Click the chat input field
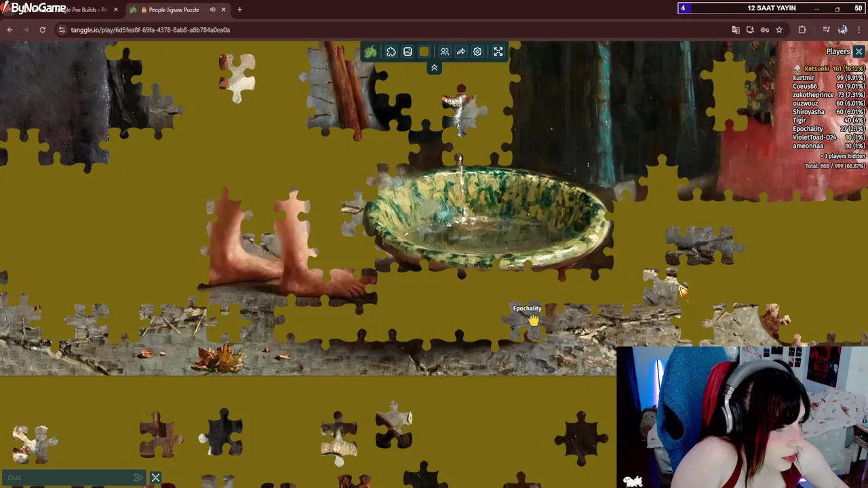This screenshot has height=488, width=868. (x=68, y=478)
